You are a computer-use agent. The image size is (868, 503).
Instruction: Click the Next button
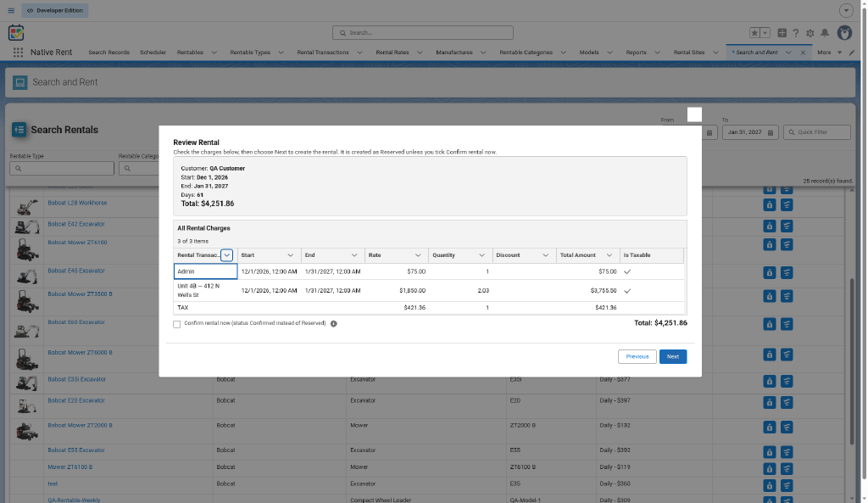pos(672,357)
